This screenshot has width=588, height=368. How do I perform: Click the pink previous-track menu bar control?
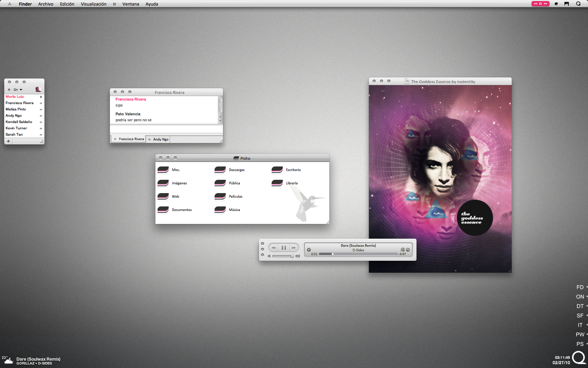[535, 4]
